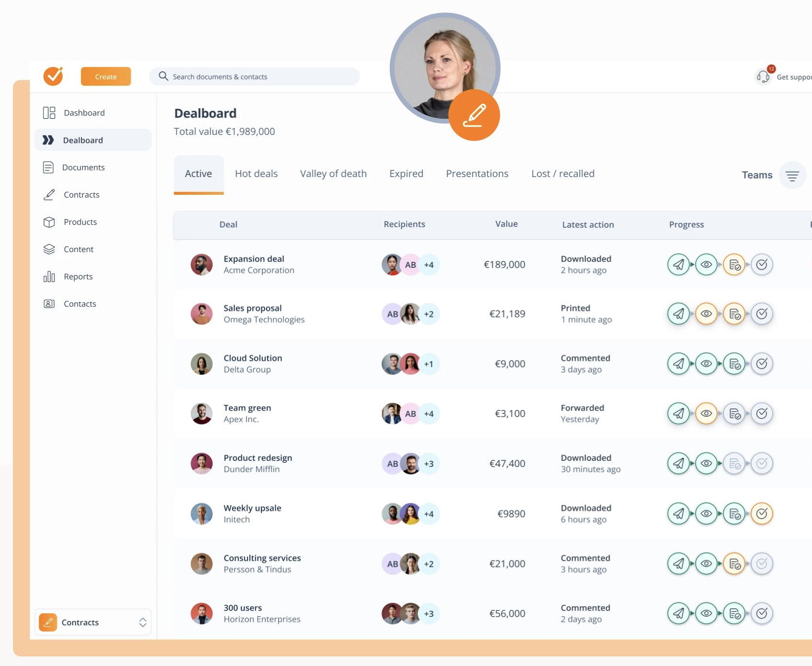Viewport: 812px width, 666px height.
Task: Toggle the eye icon for Team green
Action: point(706,414)
